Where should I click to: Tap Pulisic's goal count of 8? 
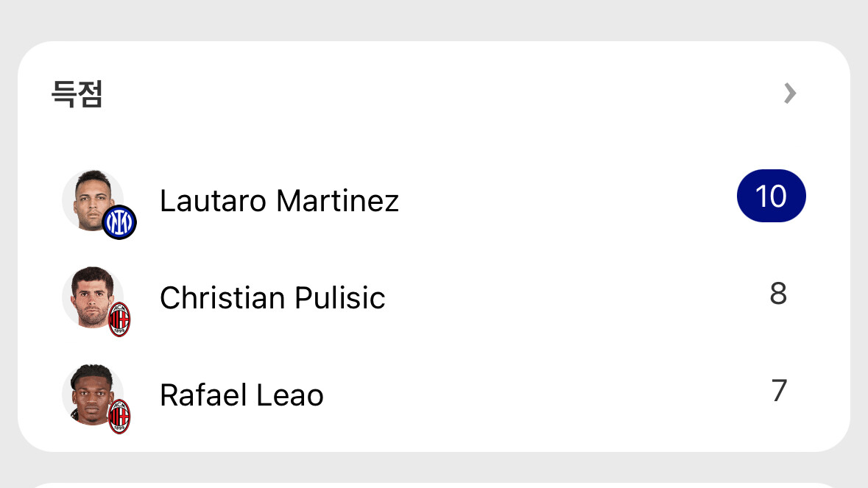click(x=778, y=294)
